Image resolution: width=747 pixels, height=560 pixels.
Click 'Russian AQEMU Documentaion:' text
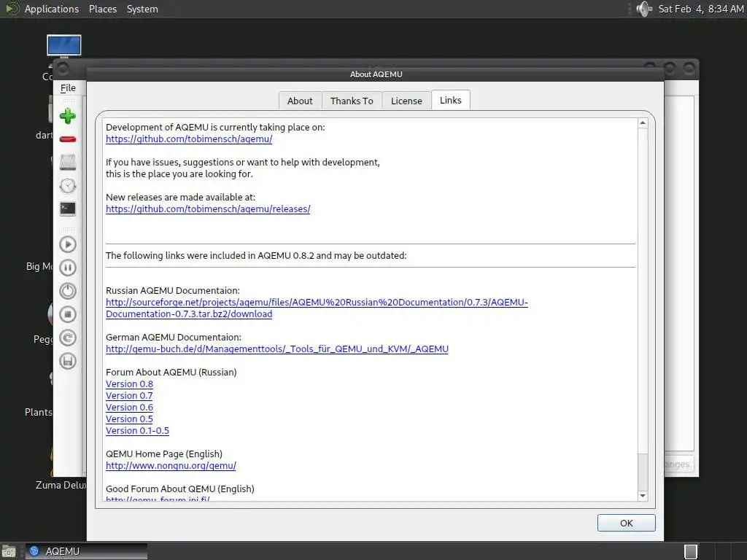coord(173,290)
